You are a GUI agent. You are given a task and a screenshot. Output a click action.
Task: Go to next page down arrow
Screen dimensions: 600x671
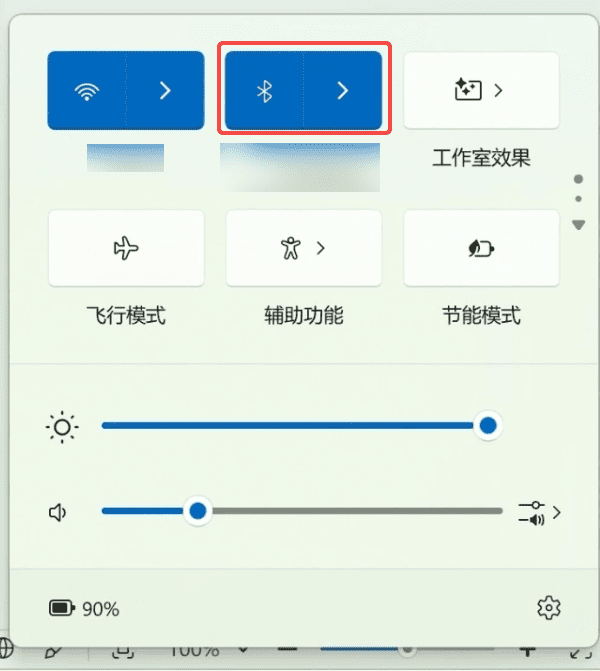(578, 225)
